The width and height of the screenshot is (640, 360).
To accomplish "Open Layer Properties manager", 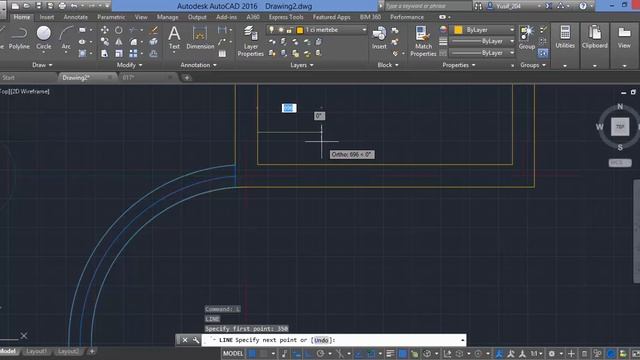I will tap(251, 41).
